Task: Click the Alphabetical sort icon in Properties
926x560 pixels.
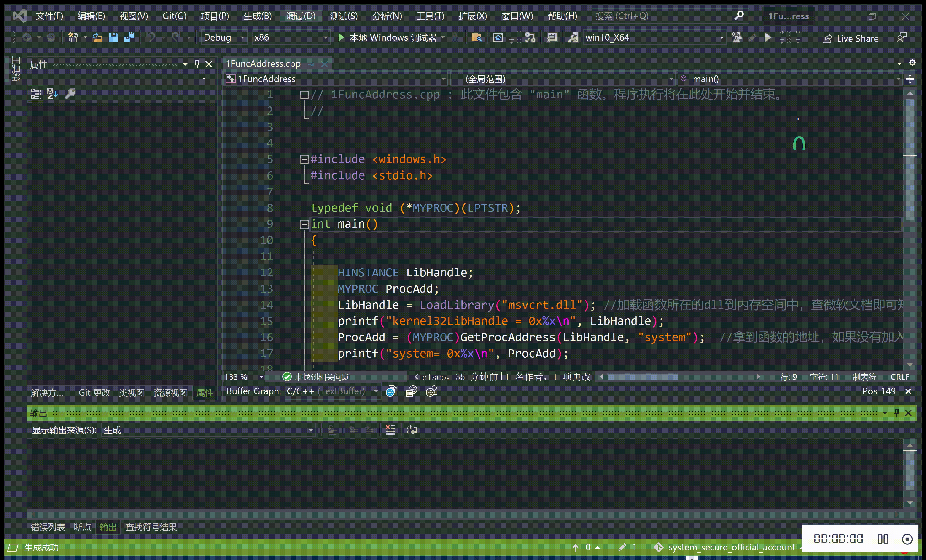Action: pyautogui.click(x=52, y=94)
